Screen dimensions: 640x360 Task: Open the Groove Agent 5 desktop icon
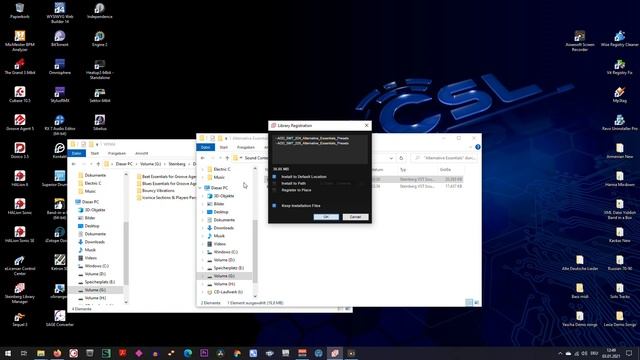pos(20,122)
